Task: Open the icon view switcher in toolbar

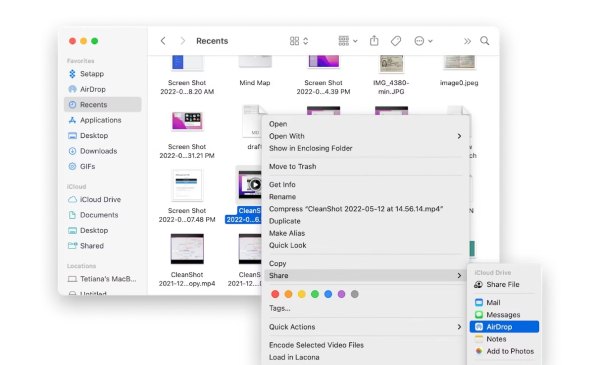Action: pos(299,41)
